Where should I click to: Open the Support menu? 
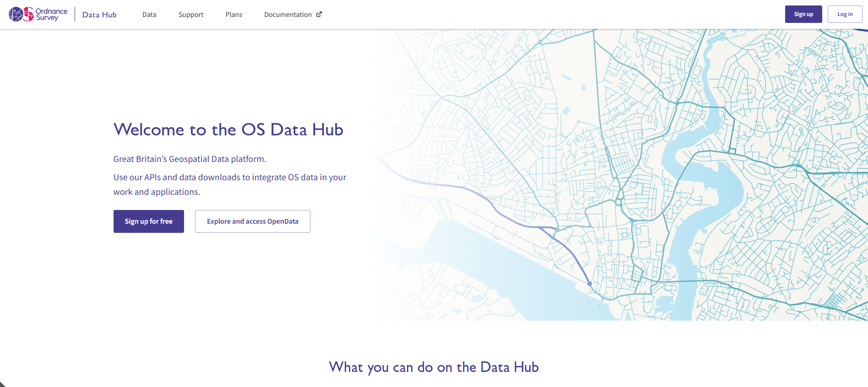point(190,14)
